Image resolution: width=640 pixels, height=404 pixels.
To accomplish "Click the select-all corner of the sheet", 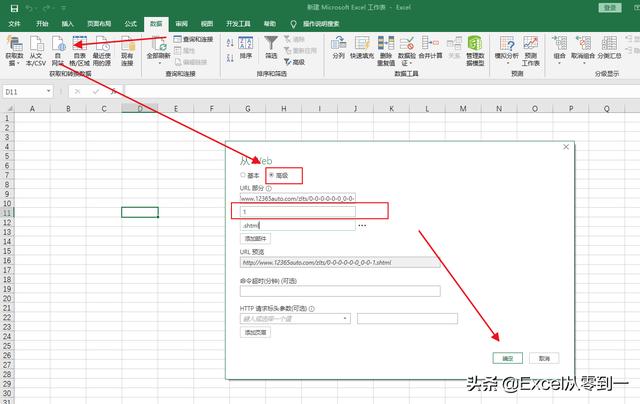I will pos(7,109).
